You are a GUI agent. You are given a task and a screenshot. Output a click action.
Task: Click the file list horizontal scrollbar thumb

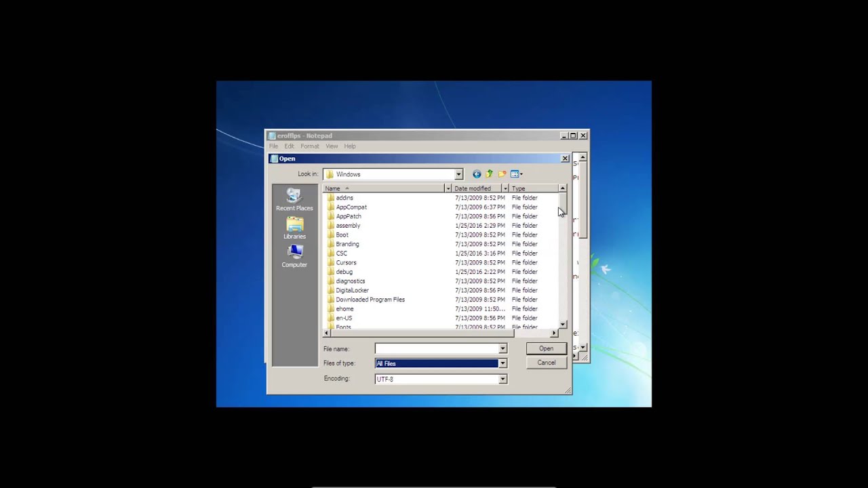tap(422, 333)
